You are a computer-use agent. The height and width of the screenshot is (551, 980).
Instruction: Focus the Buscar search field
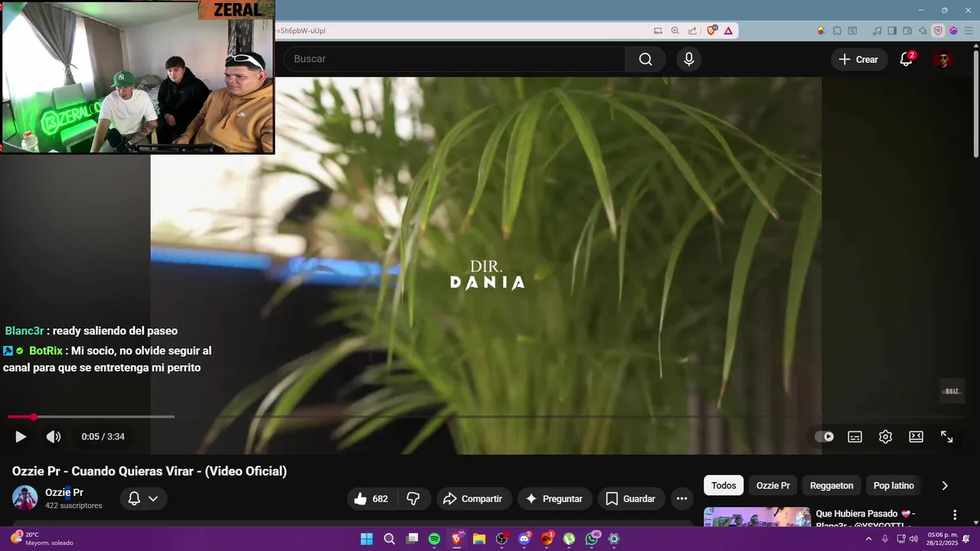pos(455,59)
